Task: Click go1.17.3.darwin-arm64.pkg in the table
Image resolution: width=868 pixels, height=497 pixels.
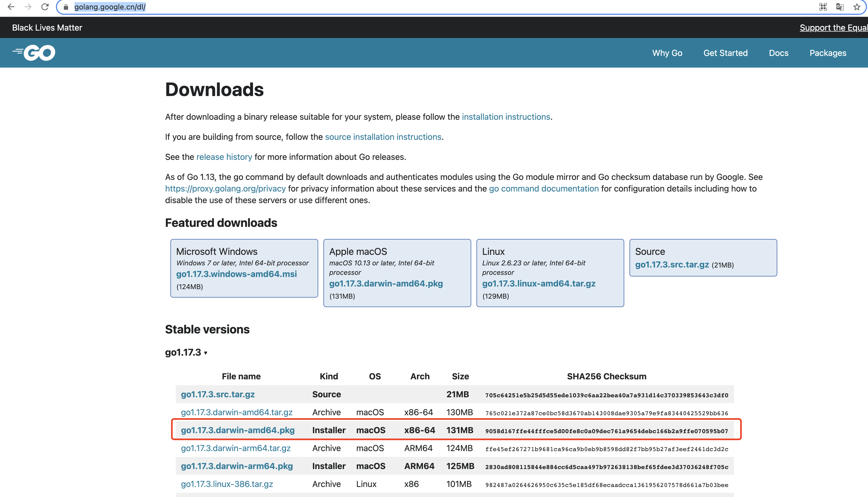Action: [x=237, y=466]
